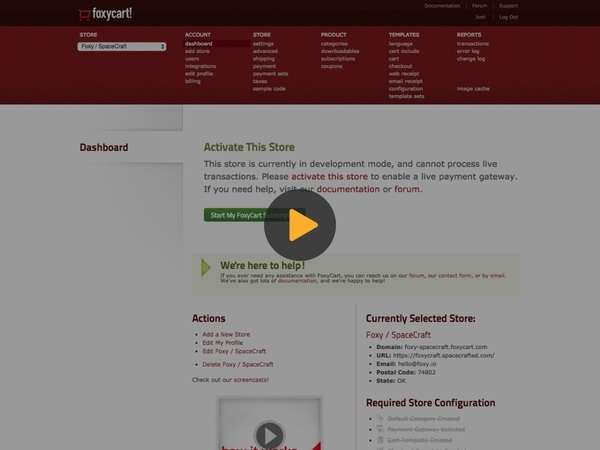Click the foxy-spacecraft.foxycart.com domain text
The height and width of the screenshot is (450, 600).
point(446,347)
